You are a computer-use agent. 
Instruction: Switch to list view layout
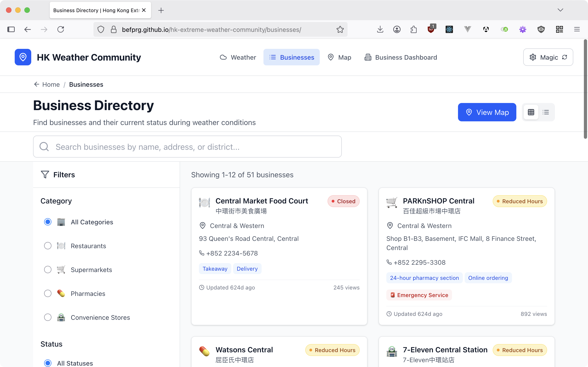pyautogui.click(x=546, y=112)
